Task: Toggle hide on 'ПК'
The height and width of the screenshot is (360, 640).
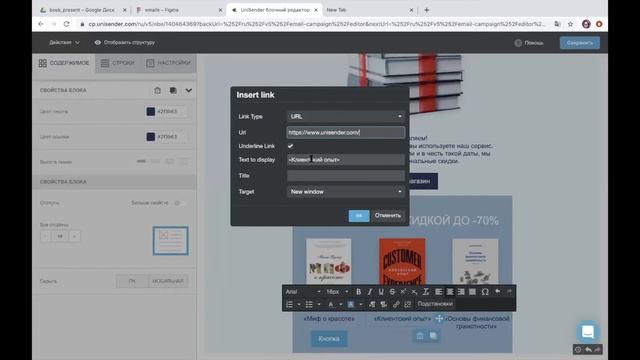Action: (132, 281)
